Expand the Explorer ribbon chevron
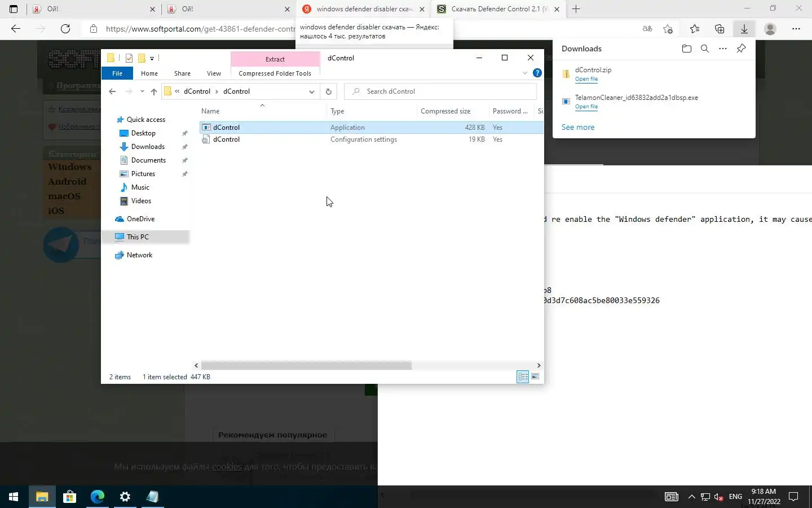The width and height of the screenshot is (812, 508). click(x=525, y=73)
